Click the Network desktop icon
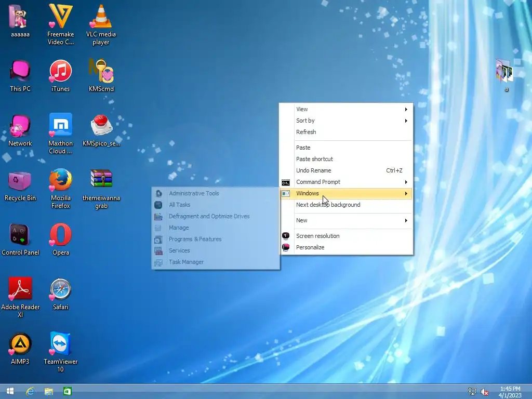 (20, 130)
